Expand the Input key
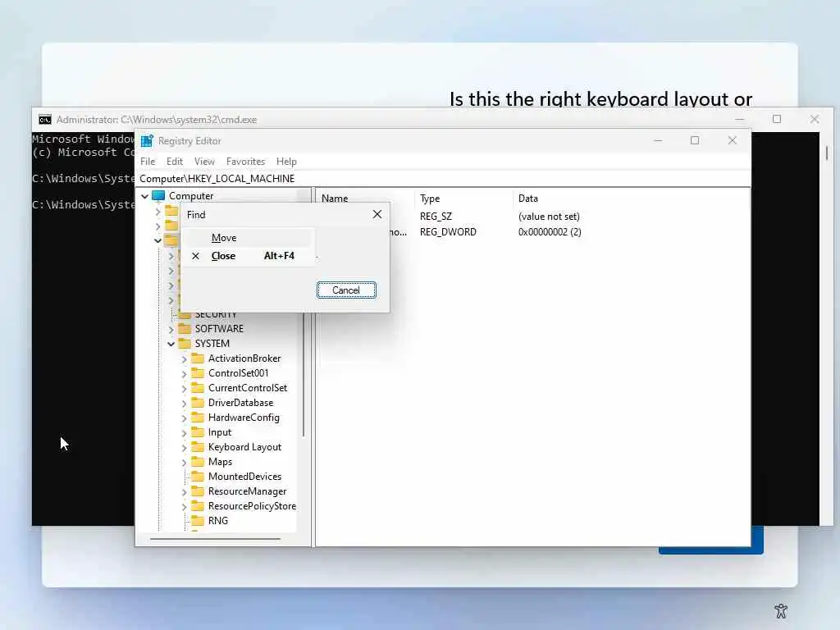This screenshot has width=840, height=630. click(185, 432)
